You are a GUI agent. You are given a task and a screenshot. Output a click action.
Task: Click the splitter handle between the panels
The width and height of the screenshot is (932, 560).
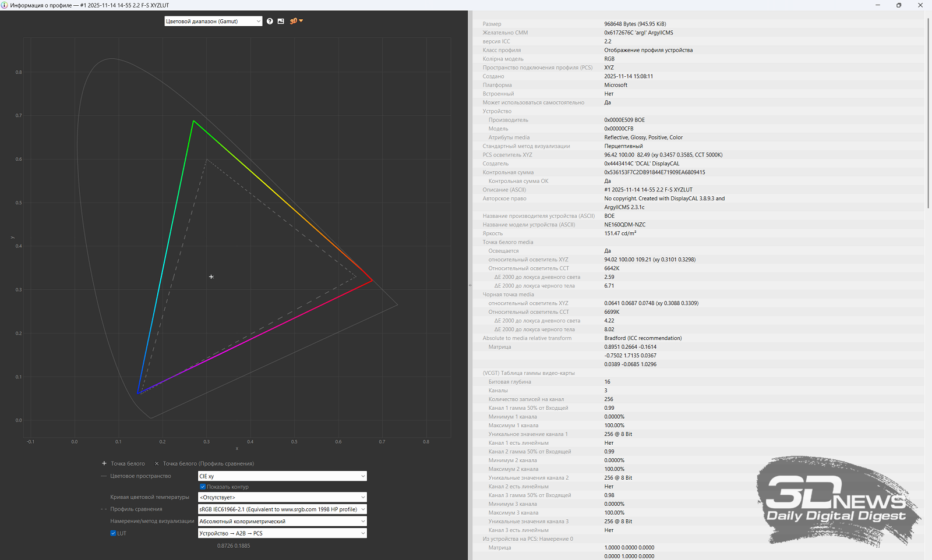click(469, 285)
